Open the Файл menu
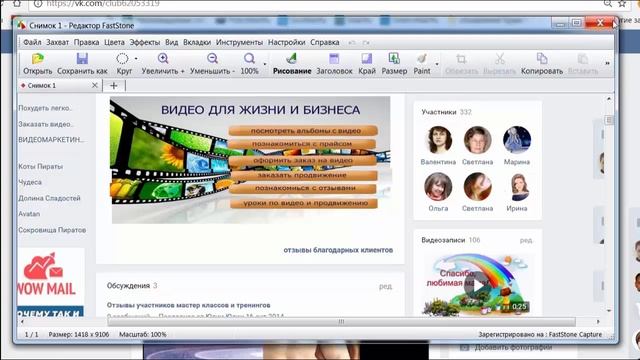 pyautogui.click(x=32, y=42)
